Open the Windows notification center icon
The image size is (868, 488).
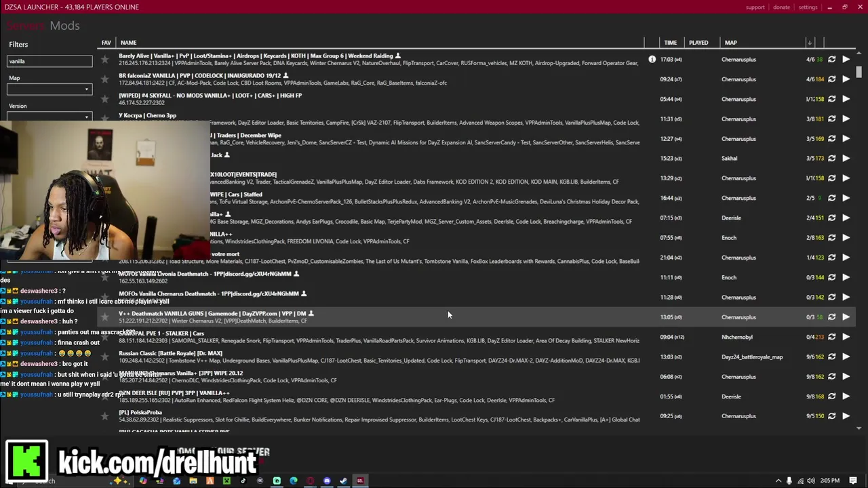click(x=853, y=481)
